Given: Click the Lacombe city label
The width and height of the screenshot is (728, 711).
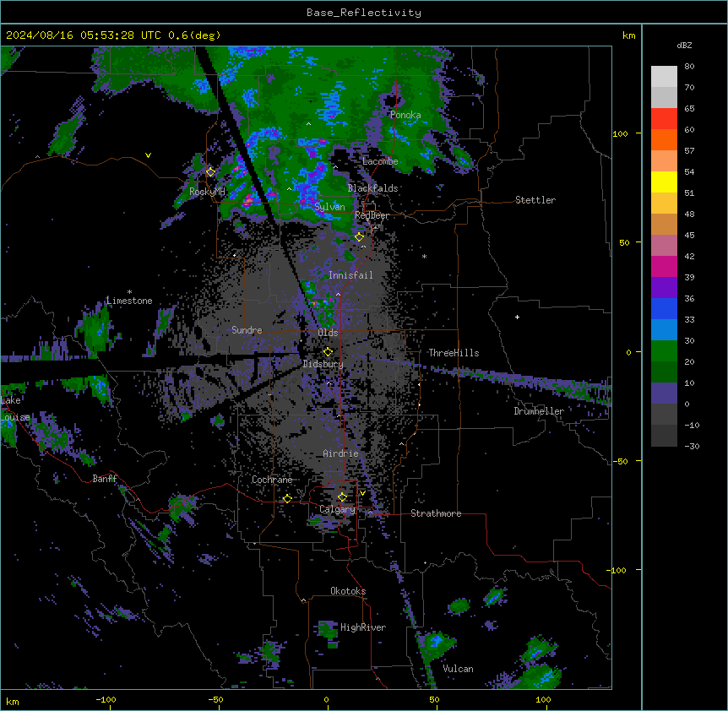Looking at the screenshot, I should 380,161.
